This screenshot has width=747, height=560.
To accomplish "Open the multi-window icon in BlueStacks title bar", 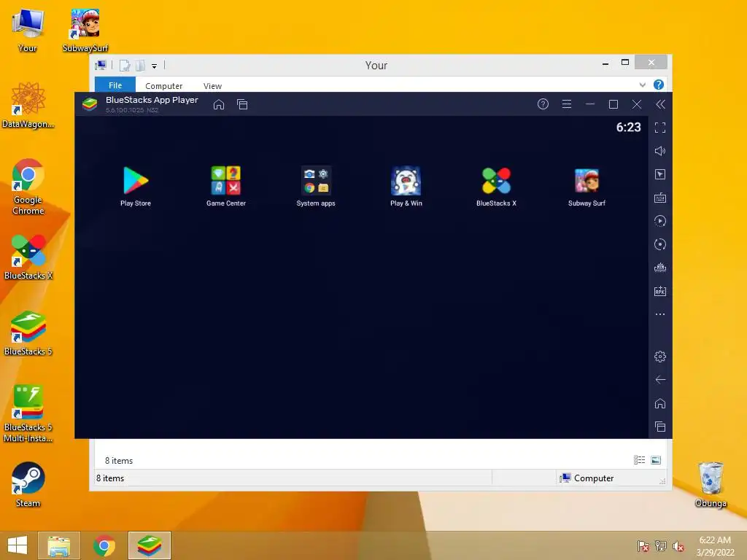I will [x=242, y=104].
